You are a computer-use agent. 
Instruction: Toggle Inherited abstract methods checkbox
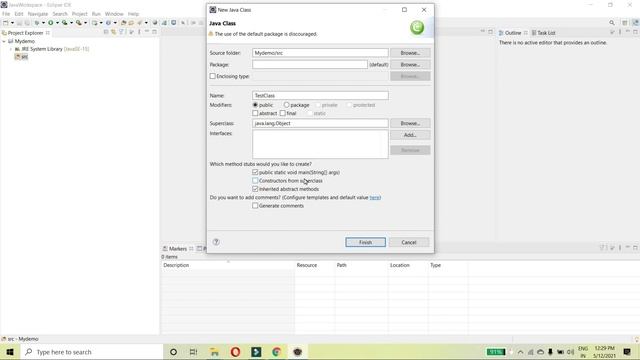(256, 189)
